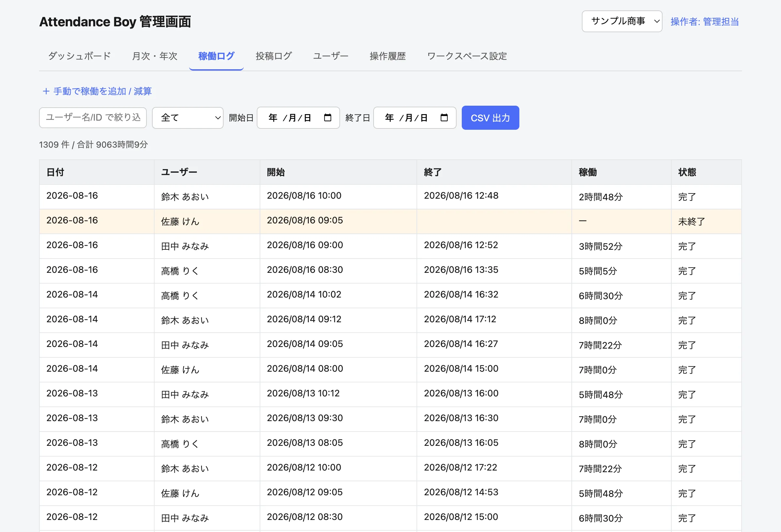Image resolution: width=781 pixels, height=532 pixels.
Task: Click 鈴木 あおい in the 2026/08/16 10:00 row
Action: (x=185, y=196)
